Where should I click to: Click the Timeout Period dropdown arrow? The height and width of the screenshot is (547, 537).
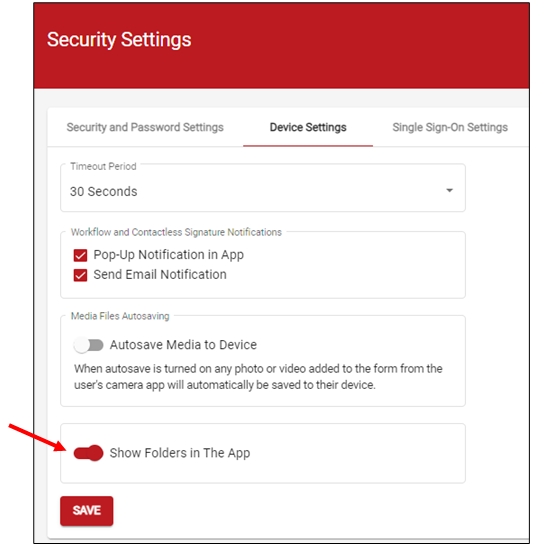(449, 190)
